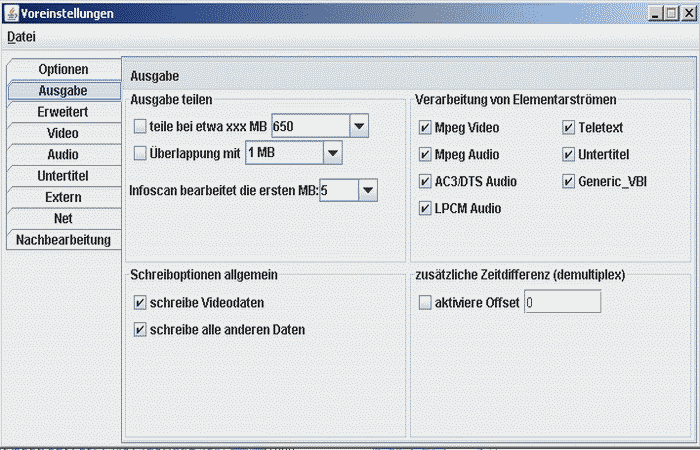Viewport: 700px width, 450px height.
Task: Uncheck the Mpeg Video checkbox
Action: click(x=426, y=128)
